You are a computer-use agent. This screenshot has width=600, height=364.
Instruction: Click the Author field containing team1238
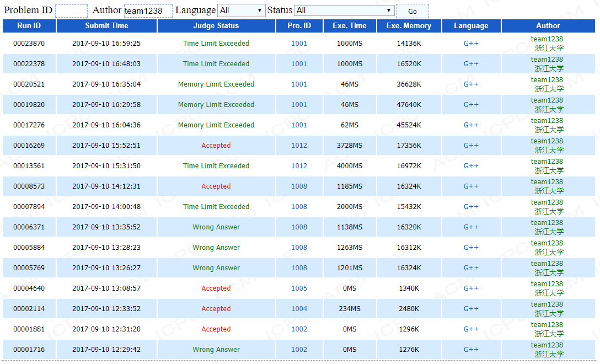148,11
